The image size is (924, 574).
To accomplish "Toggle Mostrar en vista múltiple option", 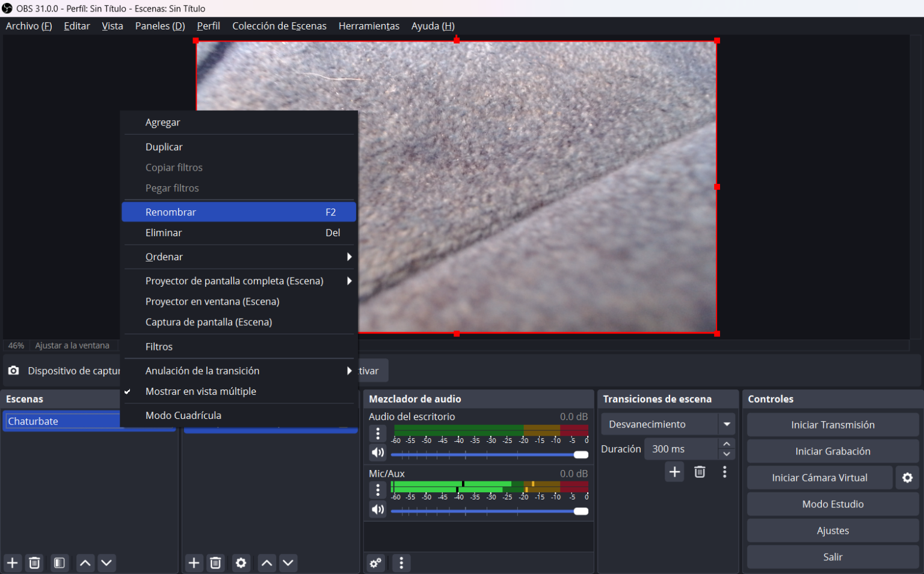I will [201, 391].
